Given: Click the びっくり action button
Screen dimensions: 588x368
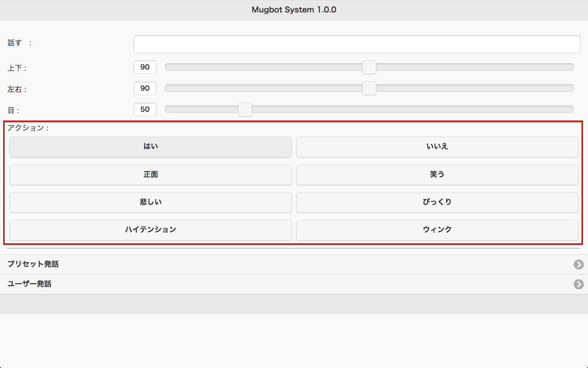Looking at the screenshot, I should [437, 202].
